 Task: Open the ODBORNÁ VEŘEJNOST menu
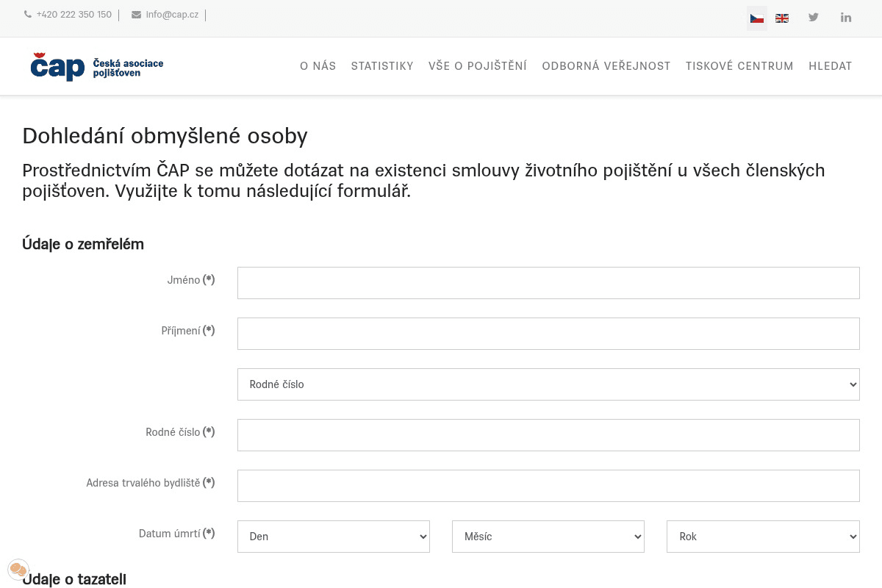[606, 66]
